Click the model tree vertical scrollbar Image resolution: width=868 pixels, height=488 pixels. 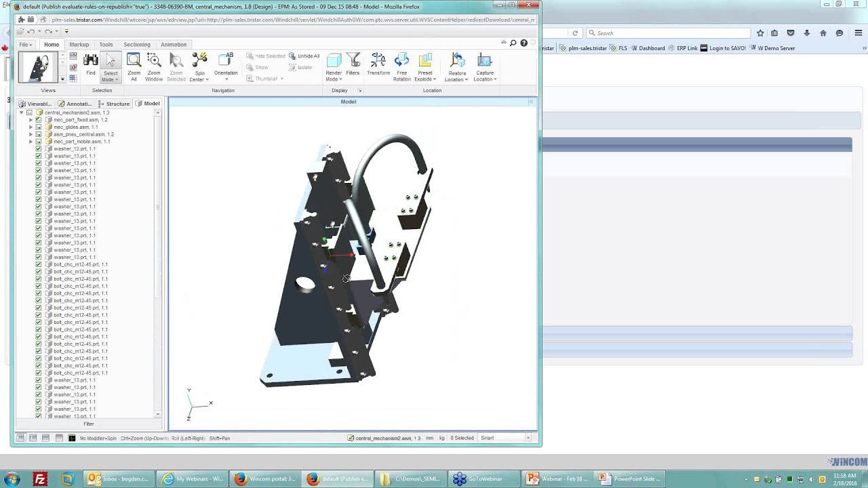[x=158, y=264]
